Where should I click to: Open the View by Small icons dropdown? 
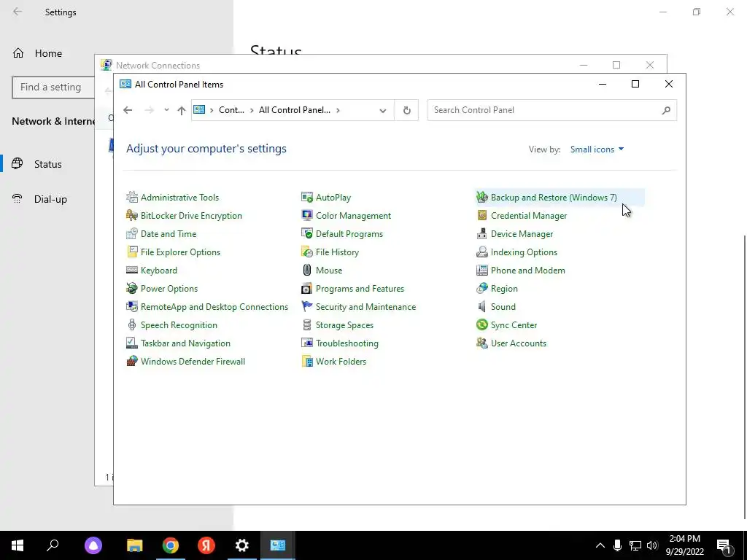tap(597, 149)
